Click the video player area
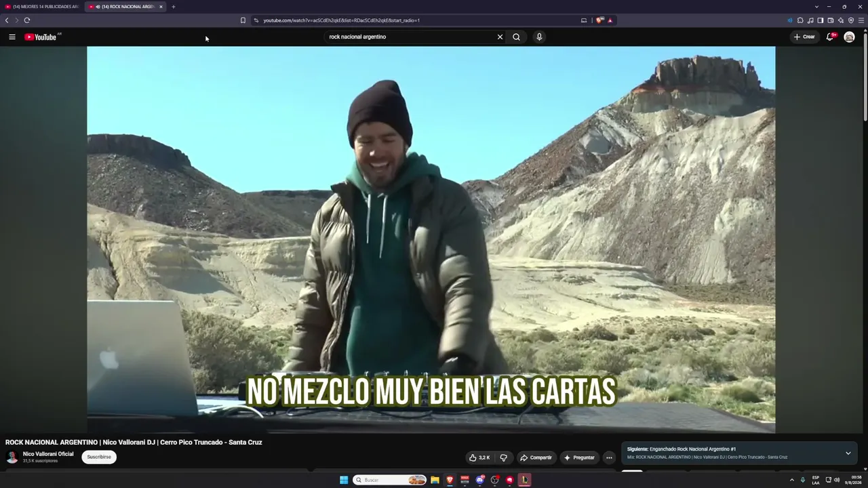Screen dimensions: 868x488 [431, 239]
